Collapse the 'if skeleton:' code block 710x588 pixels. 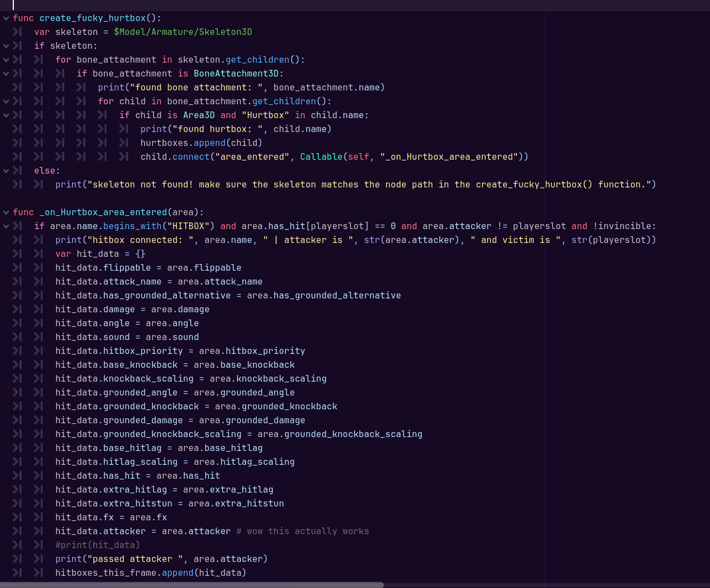tap(6, 46)
